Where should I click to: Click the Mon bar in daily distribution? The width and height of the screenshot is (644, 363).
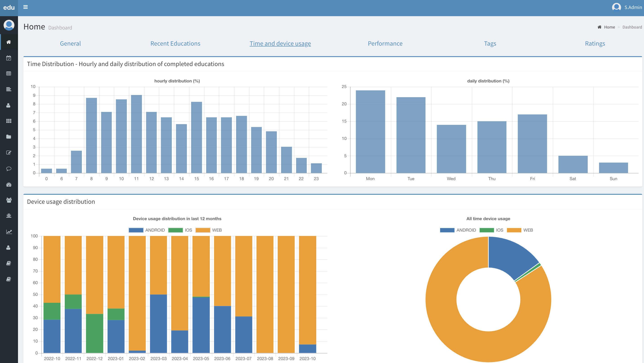[370, 132]
